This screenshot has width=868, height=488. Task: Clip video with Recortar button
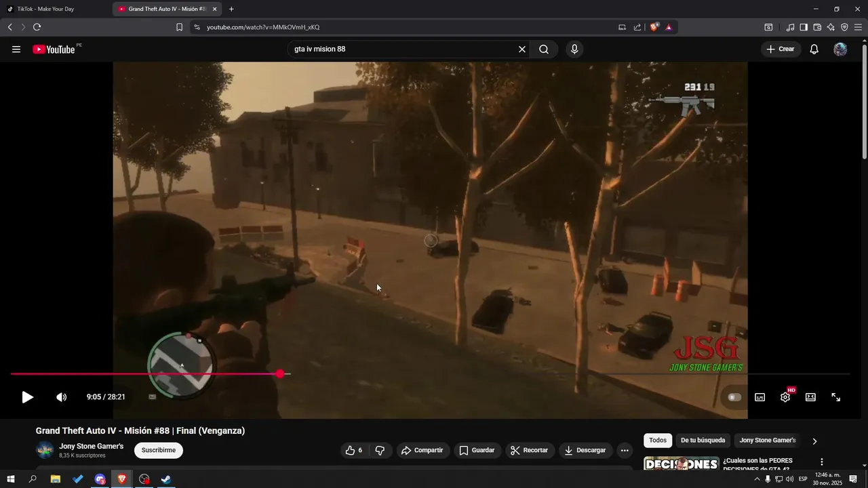coord(529,450)
